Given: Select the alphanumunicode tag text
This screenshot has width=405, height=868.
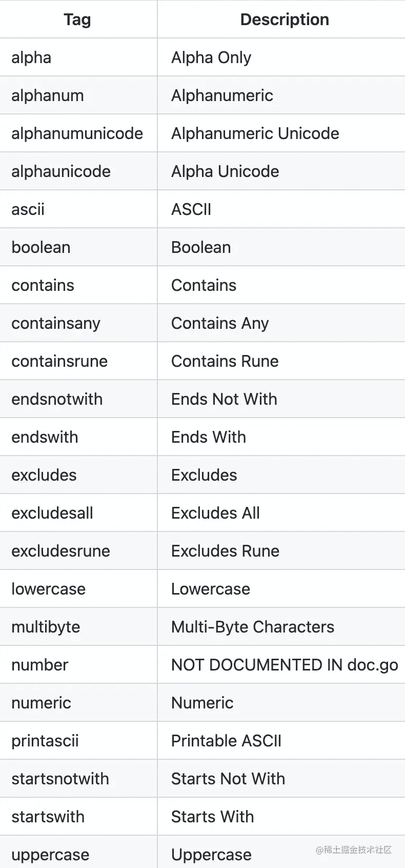Looking at the screenshot, I should pyautogui.click(x=77, y=133).
